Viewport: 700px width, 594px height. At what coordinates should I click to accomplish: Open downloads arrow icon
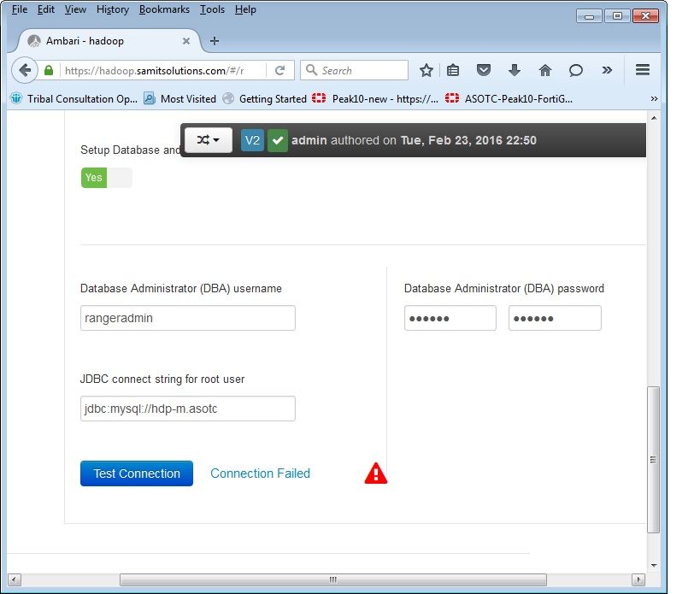click(x=515, y=70)
